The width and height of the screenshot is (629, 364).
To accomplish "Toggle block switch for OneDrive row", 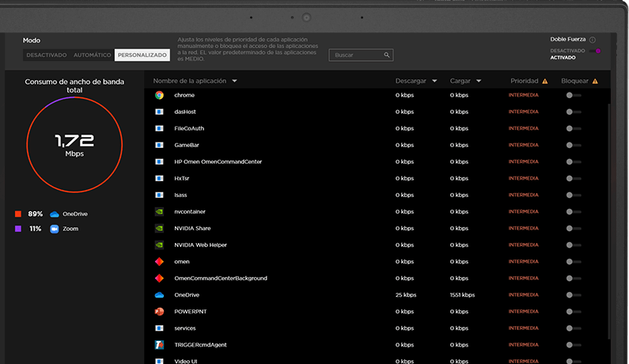I will point(574,295).
